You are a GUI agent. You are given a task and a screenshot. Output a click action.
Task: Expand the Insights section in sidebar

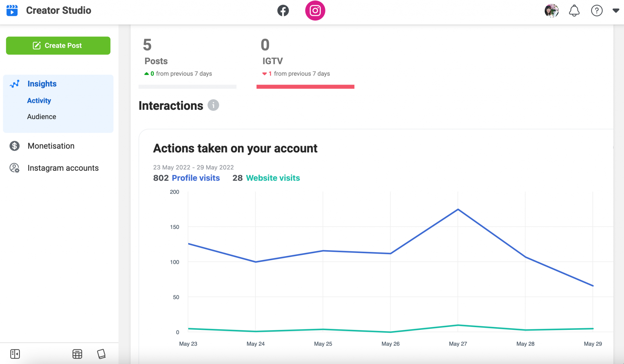(42, 83)
